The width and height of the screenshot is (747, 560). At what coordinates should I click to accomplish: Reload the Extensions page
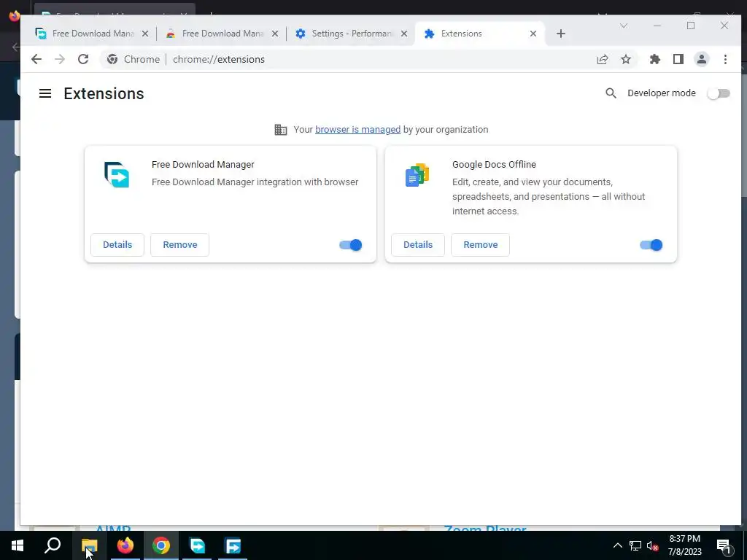coord(83,60)
